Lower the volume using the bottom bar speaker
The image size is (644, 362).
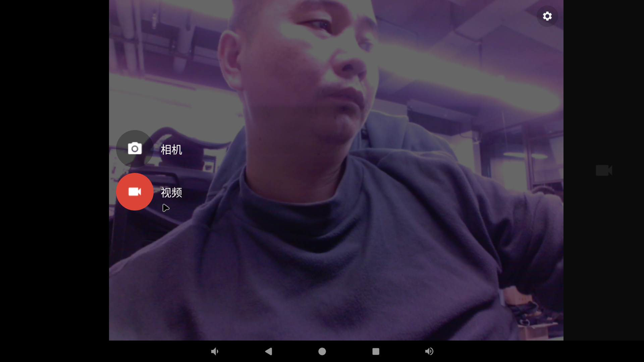pyautogui.click(x=215, y=351)
